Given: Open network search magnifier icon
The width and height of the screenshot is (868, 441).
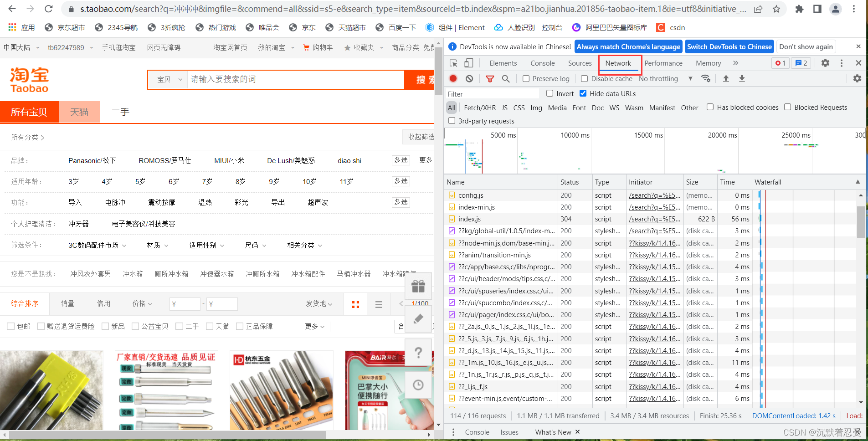Looking at the screenshot, I should [506, 79].
